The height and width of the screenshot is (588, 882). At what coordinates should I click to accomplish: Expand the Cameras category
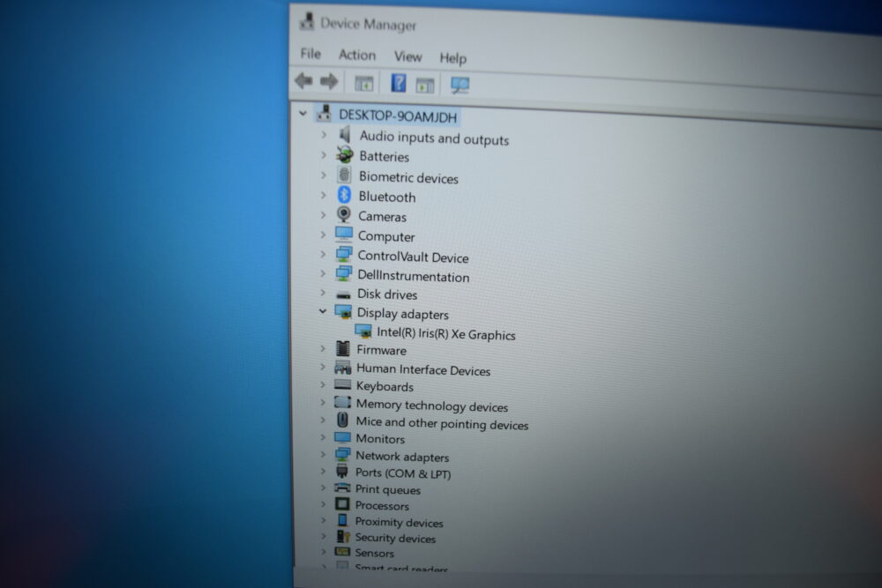[323, 215]
